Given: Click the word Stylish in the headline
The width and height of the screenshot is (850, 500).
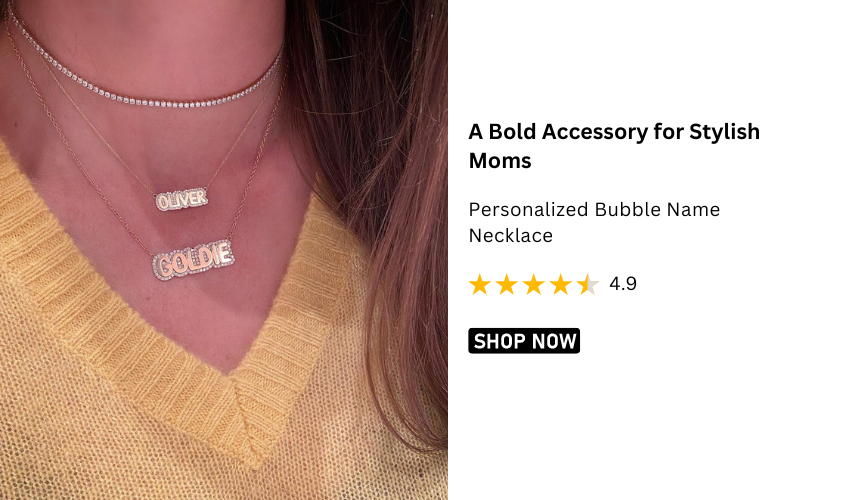Looking at the screenshot, I should pyautogui.click(x=724, y=132).
